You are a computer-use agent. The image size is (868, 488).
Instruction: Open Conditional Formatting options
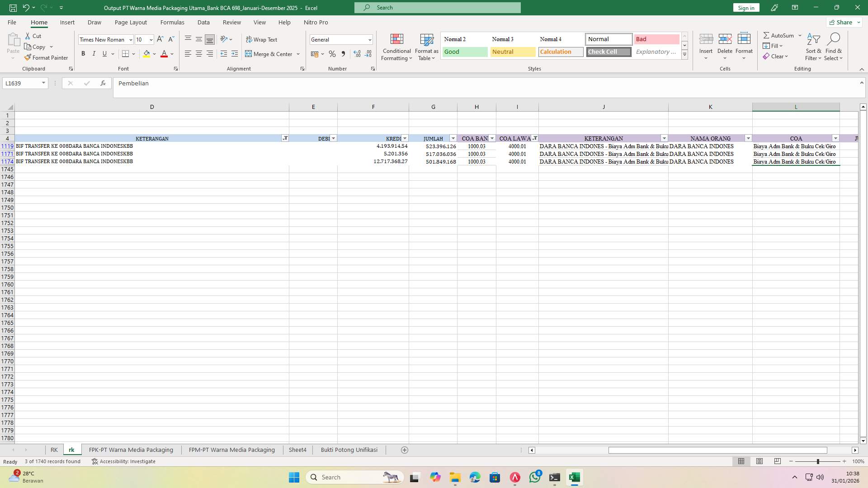click(396, 47)
